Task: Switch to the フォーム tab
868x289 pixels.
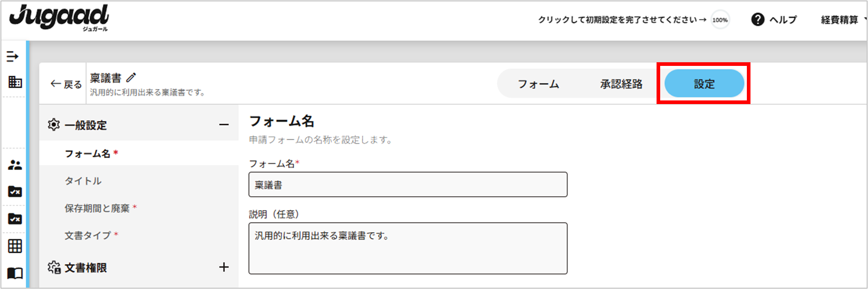Action: pos(539,84)
